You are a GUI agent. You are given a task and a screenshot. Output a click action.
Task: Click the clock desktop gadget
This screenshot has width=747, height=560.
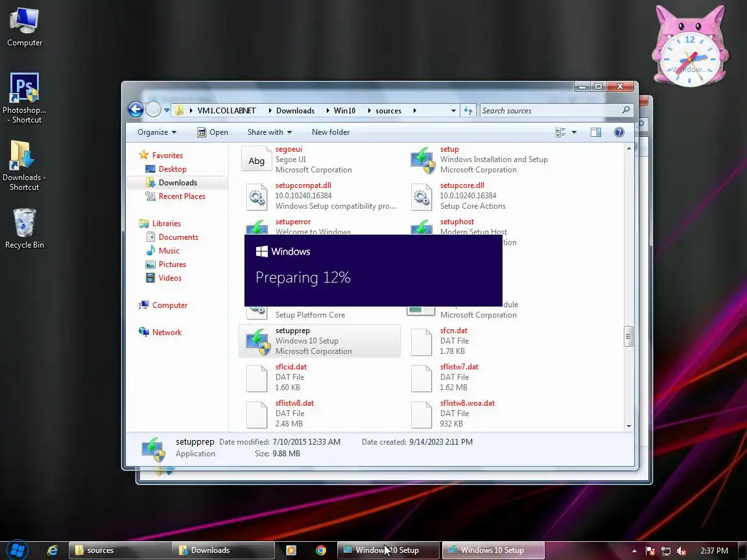click(689, 46)
